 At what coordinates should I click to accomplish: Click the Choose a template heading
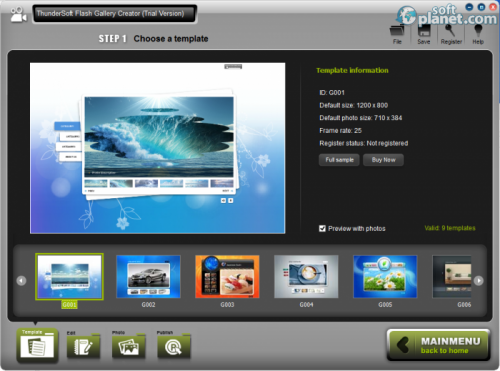(x=171, y=39)
